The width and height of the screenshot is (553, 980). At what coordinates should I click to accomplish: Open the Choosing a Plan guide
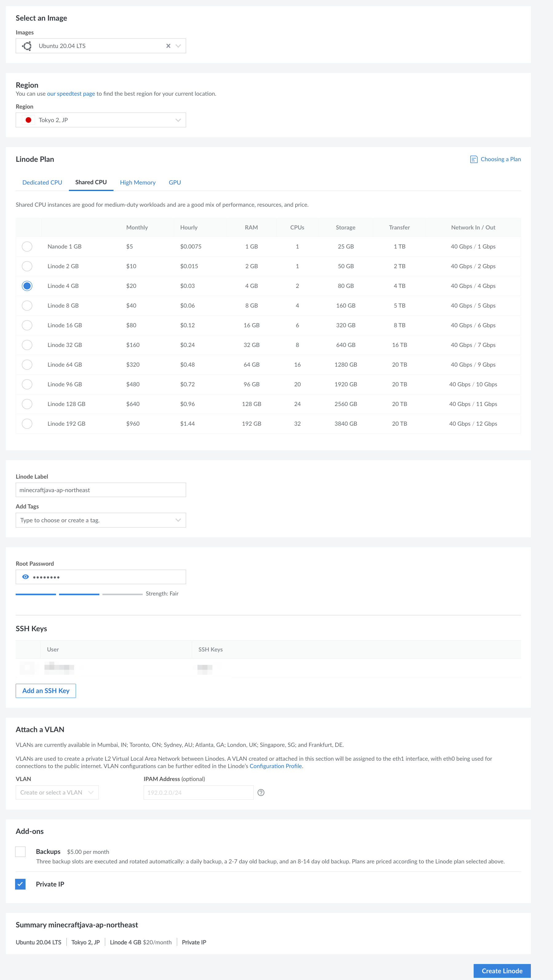(500, 159)
